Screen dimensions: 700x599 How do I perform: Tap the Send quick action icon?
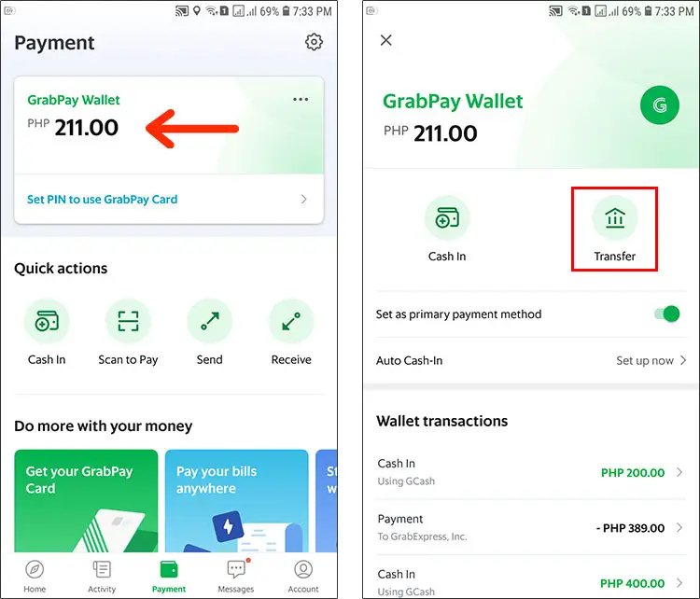(x=209, y=321)
